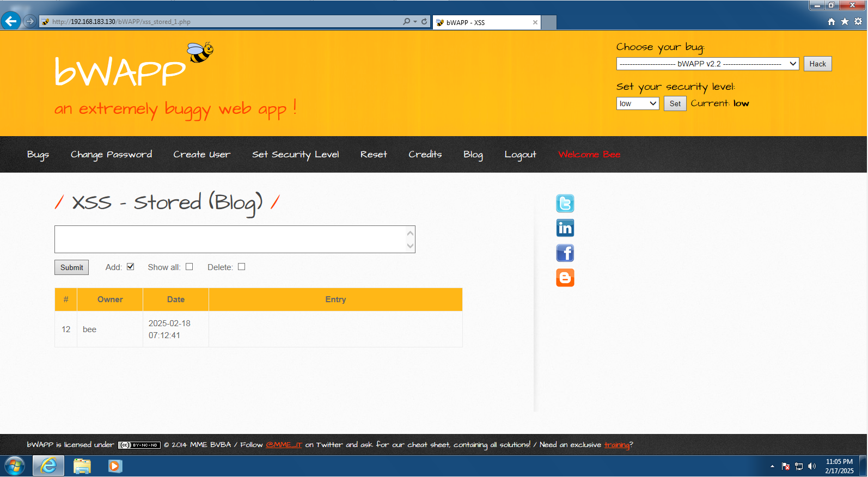This screenshot has height=477, width=868.
Task: Click the Date column header
Action: (x=176, y=299)
